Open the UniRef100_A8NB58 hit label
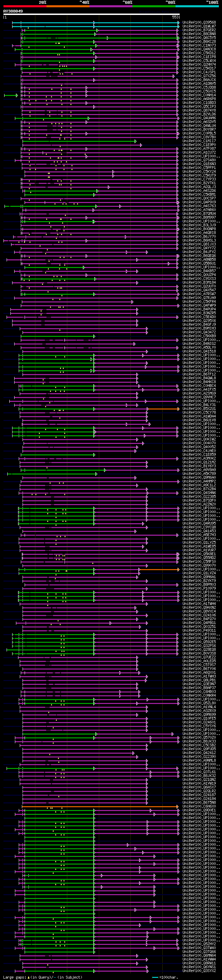Image resolution: width=222 pixels, height=980 pixels. tap(199, 259)
